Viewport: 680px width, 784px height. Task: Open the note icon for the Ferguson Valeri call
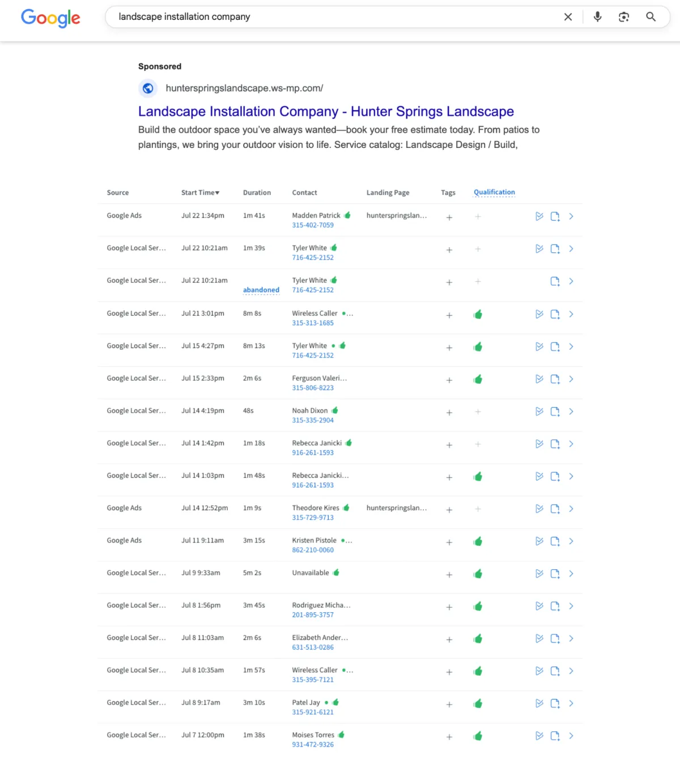[x=555, y=379]
